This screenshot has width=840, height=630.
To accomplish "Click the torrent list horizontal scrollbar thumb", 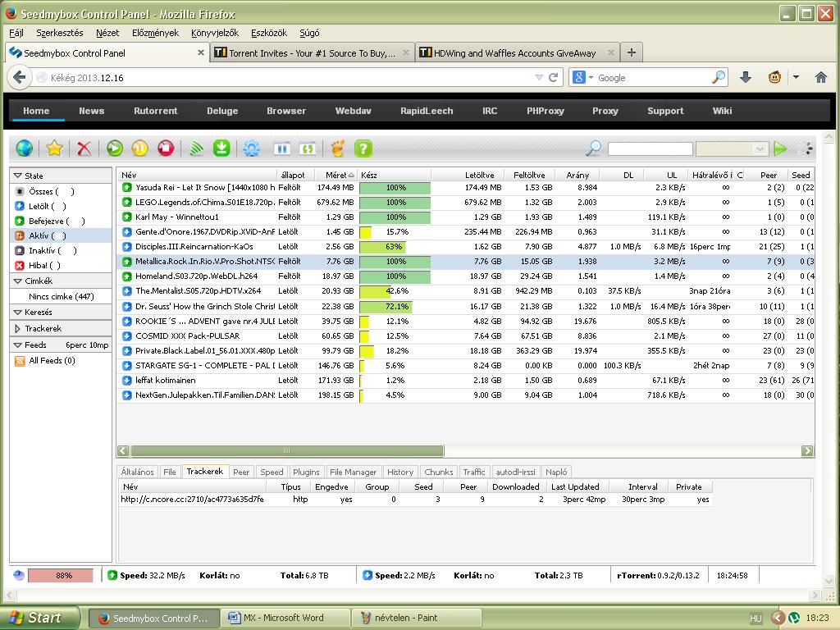I will pos(286,450).
